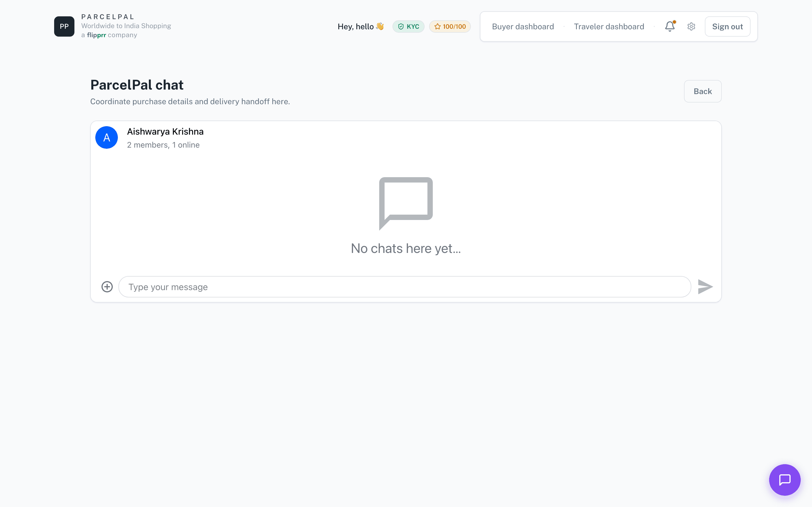Click the flipprr company link
812x507 pixels.
click(x=97, y=35)
